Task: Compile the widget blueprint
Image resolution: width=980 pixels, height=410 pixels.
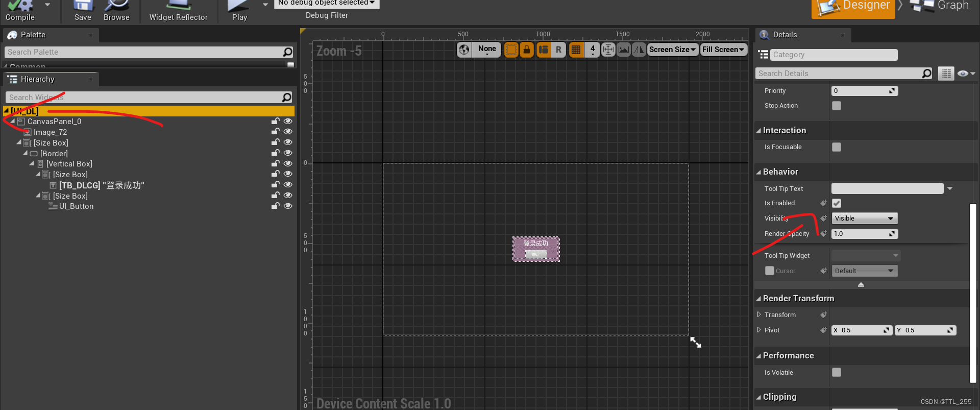Action: [20, 10]
